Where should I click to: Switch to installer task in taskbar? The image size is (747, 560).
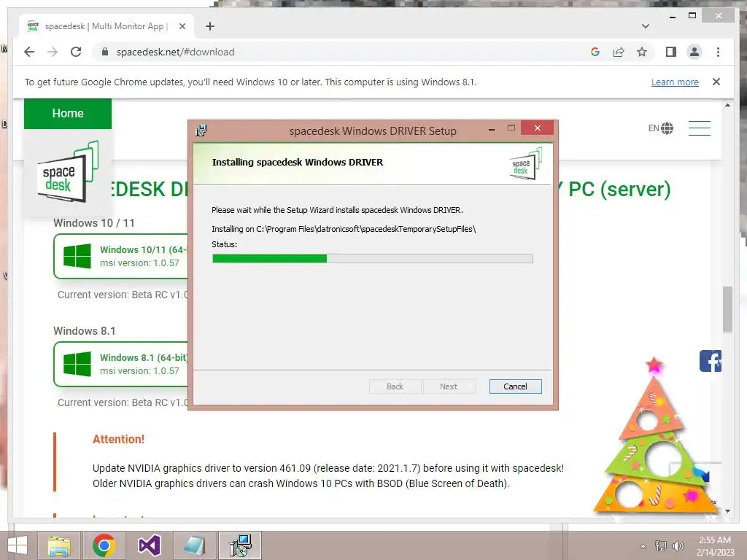[240, 545]
